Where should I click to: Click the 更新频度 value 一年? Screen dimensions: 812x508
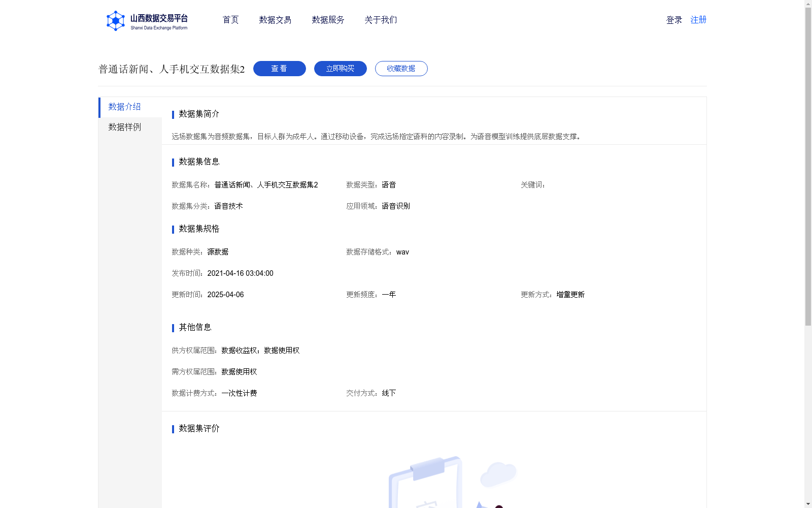click(389, 295)
